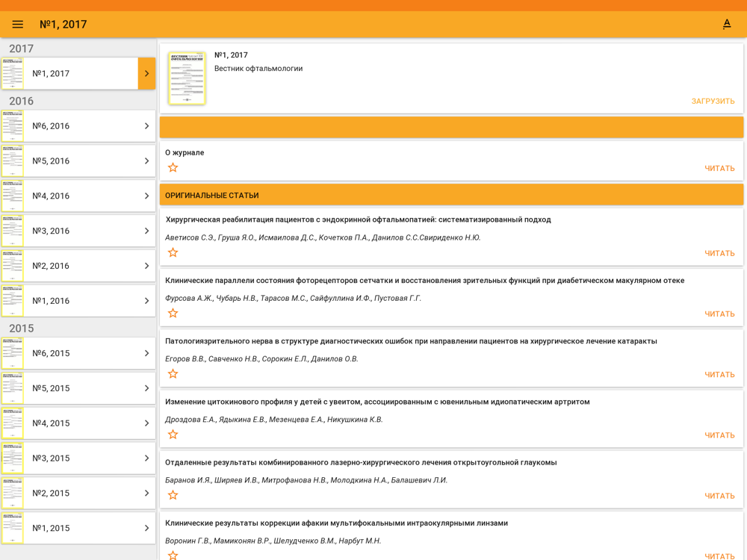Open issue label "№2, 2015"

[51, 493]
